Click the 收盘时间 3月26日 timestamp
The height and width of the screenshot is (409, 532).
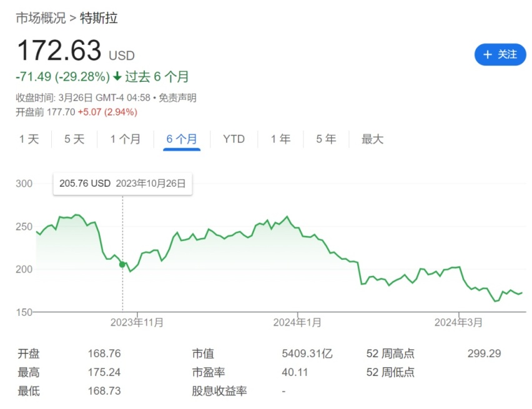click(x=83, y=98)
